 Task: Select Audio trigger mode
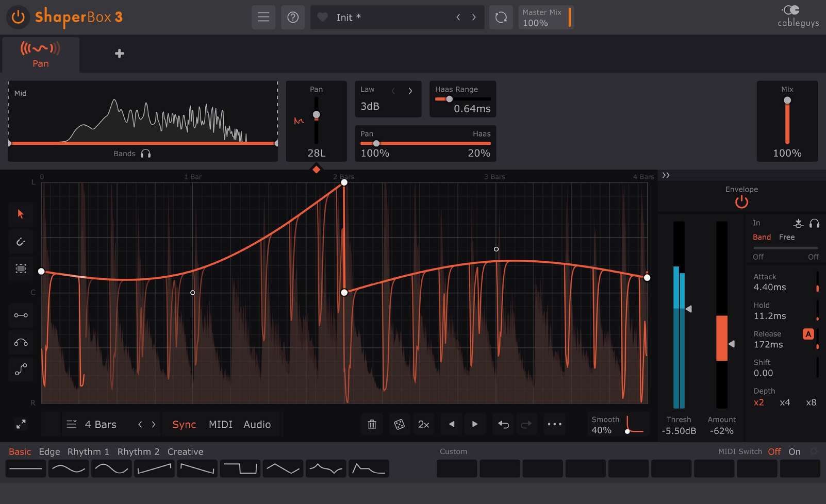pyautogui.click(x=257, y=424)
